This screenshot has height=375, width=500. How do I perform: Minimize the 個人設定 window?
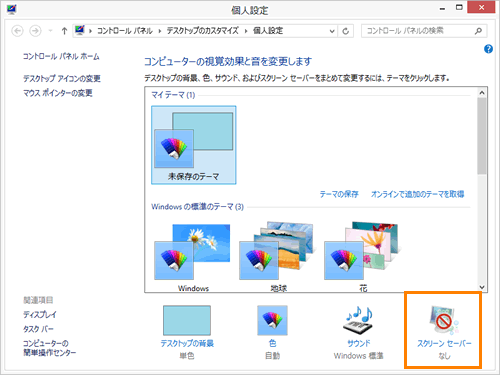click(442, 8)
